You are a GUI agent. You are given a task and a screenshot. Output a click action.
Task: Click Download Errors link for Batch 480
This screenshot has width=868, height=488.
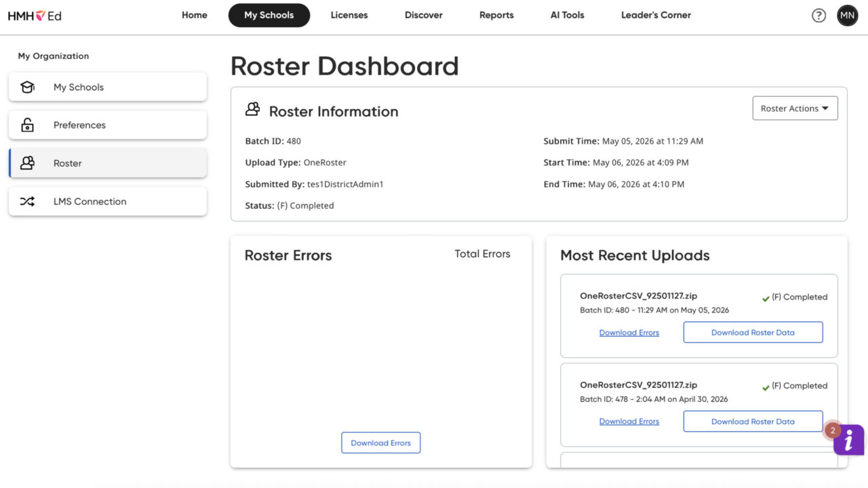pyautogui.click(x=629, y=333)
